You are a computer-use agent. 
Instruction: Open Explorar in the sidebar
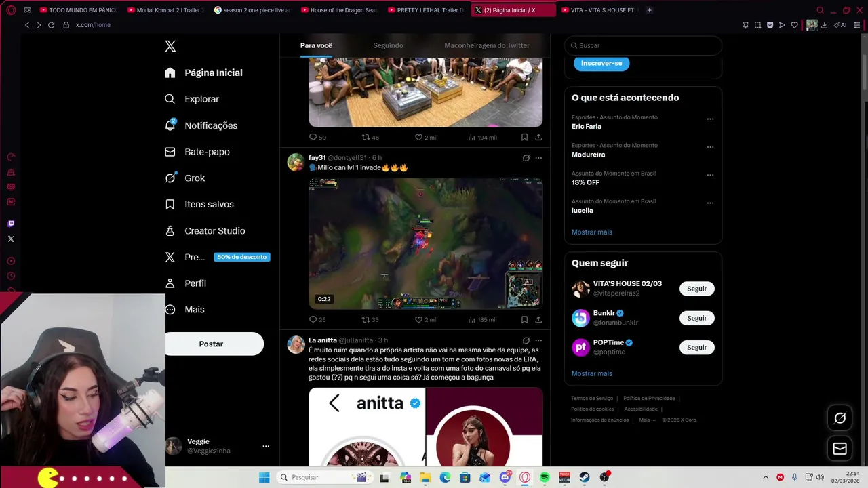[192, 99]
